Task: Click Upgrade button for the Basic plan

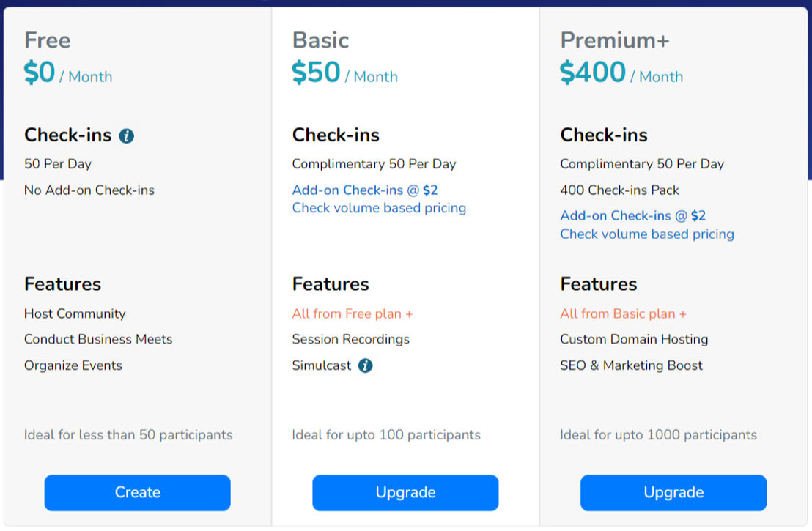Action: (x=405, y=493)
